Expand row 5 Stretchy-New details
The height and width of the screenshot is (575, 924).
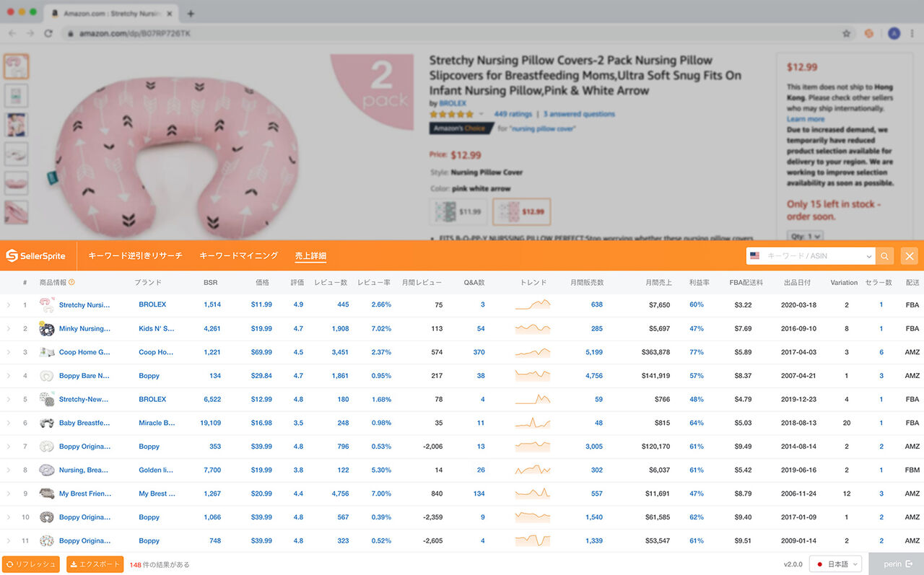pyautogui.click(x=9, y=399)
